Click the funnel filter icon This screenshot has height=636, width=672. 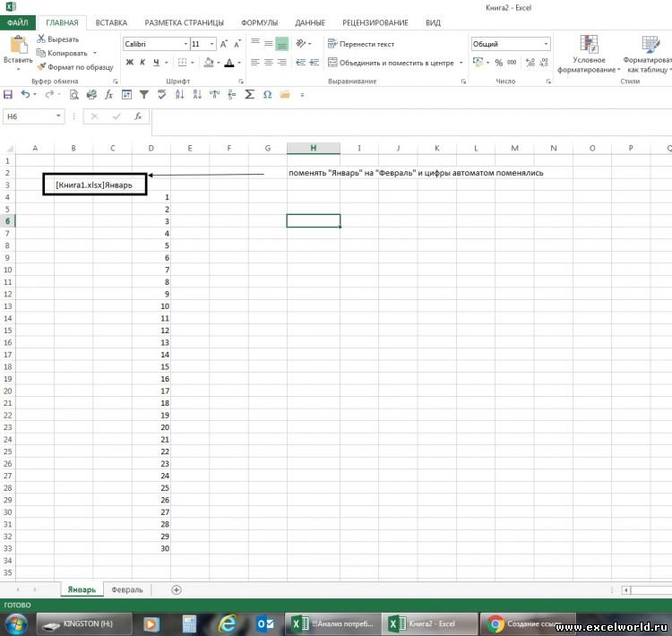tap(144, 95)
